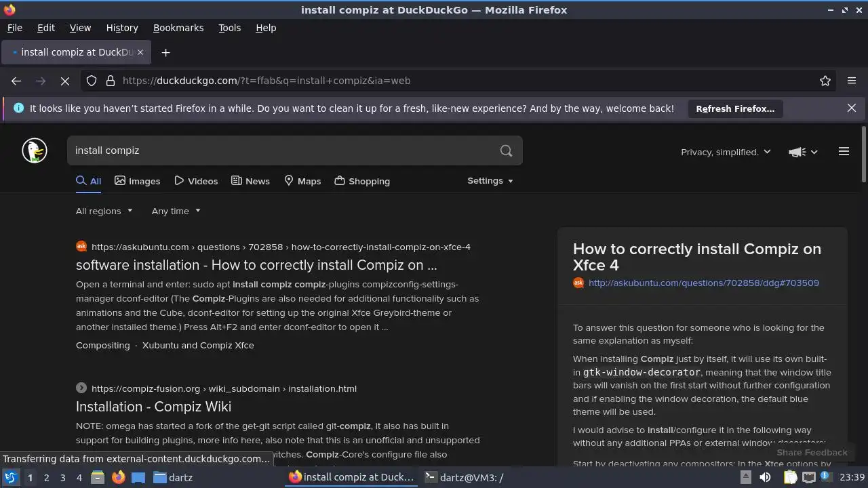Switch to workspace 3 in the taskbar
Screen dimensions: 868x488
62,478
